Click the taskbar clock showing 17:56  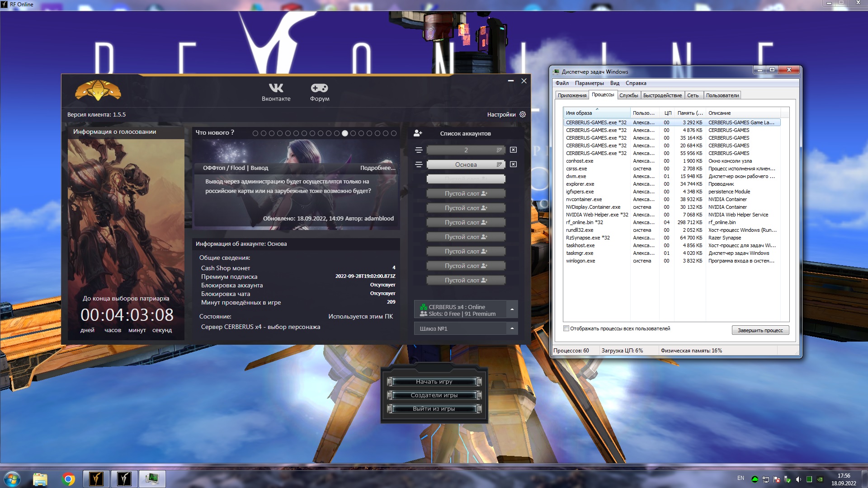pyautogui.click(x=844, y=476)
